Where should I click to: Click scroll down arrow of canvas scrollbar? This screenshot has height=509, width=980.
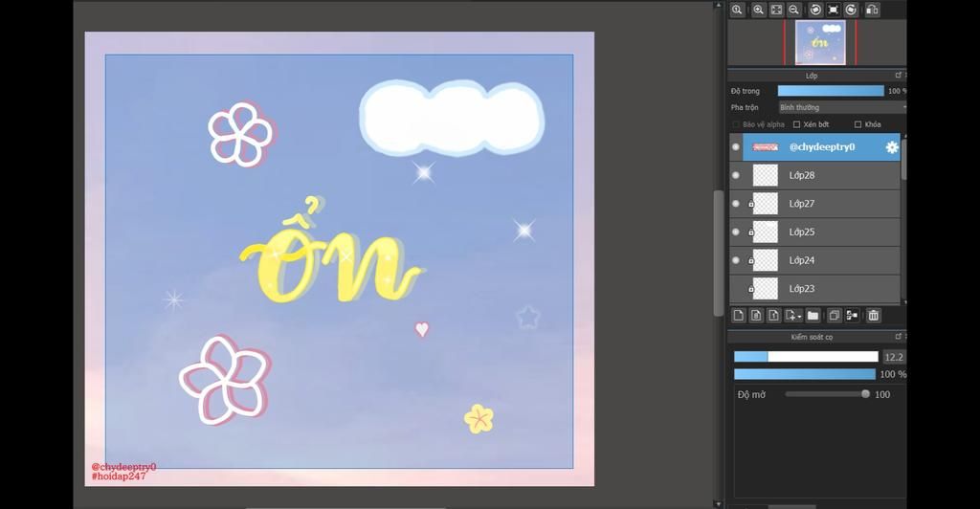[x=718, y=504]
